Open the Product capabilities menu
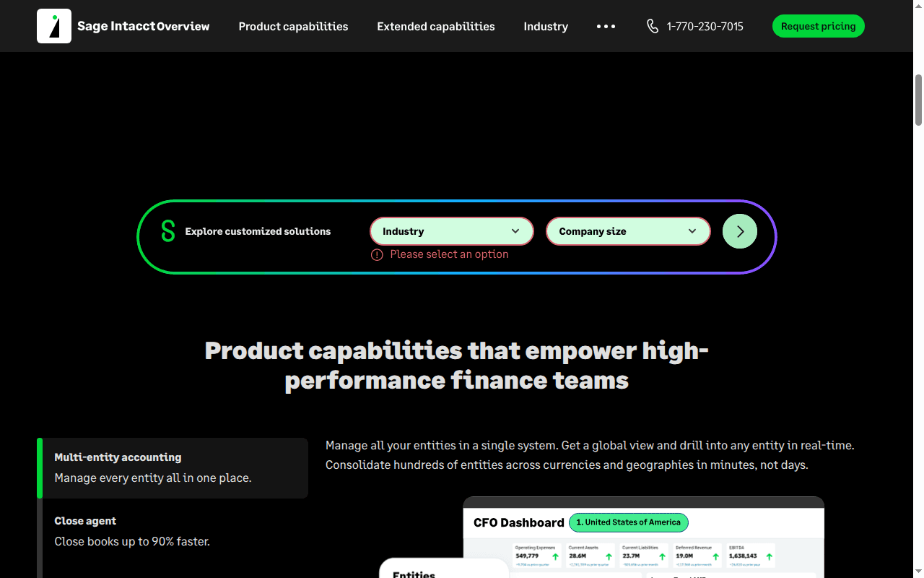Image resolution: width=924 pixels, height=578 pixels. [293, 27]
